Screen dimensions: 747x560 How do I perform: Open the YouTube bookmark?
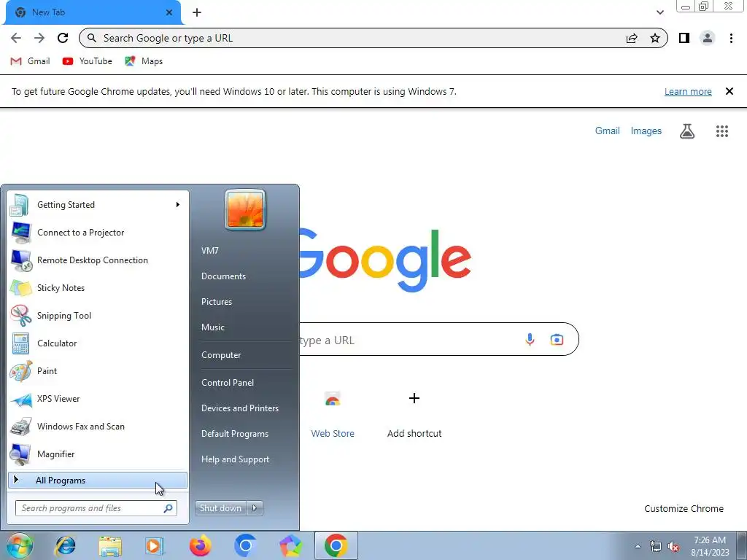pos(88,61)
